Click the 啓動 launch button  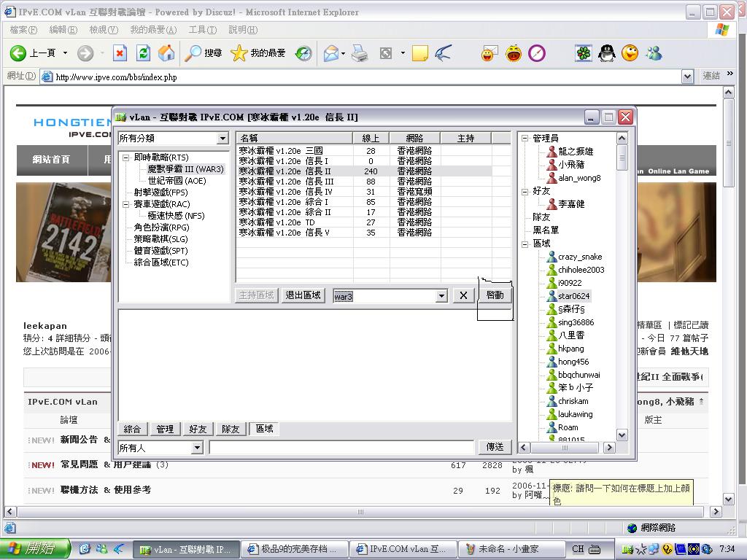[x=495, y=295]
